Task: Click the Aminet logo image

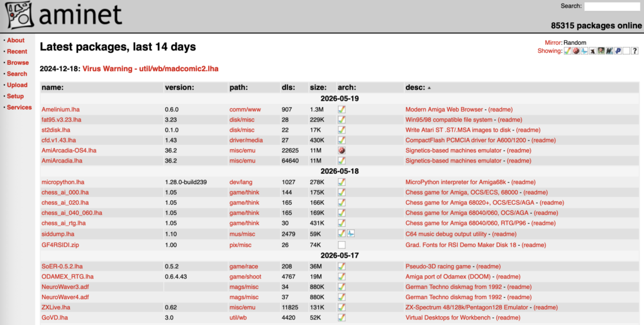Action: [64, 16]
